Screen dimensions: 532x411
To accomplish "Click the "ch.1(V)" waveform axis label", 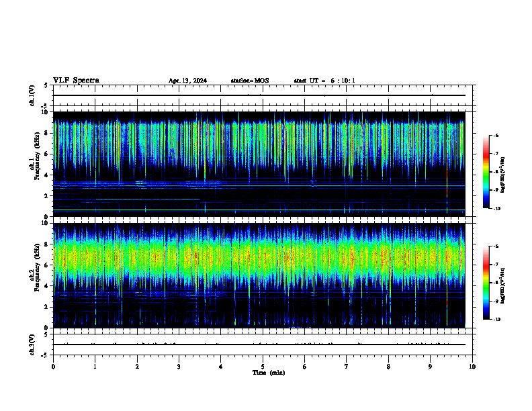I will pos(32,95).
